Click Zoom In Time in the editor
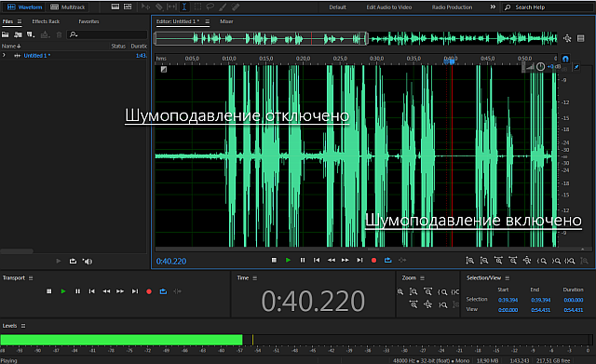 tap(498, 261)
